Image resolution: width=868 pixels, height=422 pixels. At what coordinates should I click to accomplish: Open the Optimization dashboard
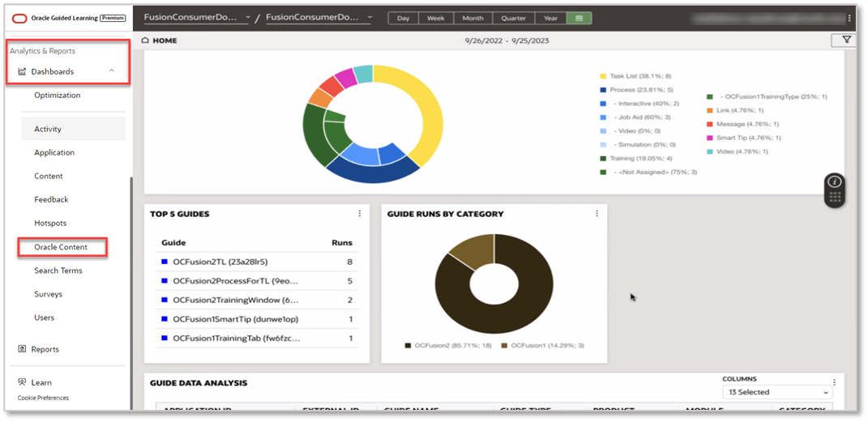(57, 95)
